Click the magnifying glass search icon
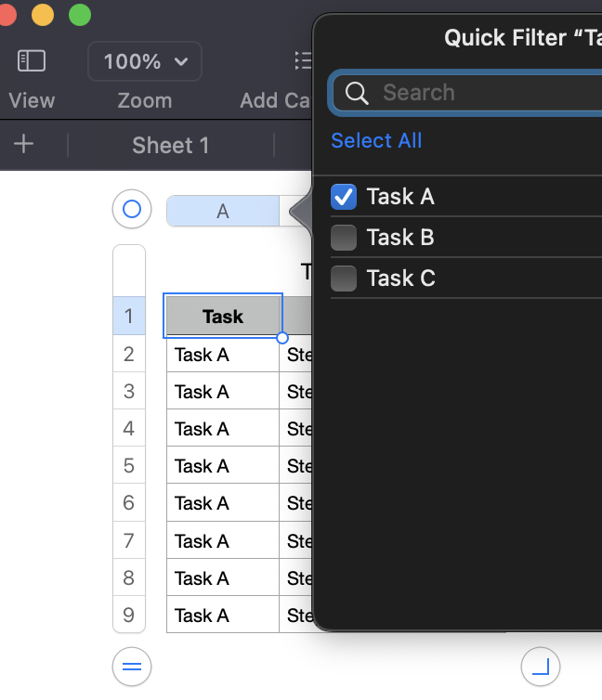 click(357, 93)
